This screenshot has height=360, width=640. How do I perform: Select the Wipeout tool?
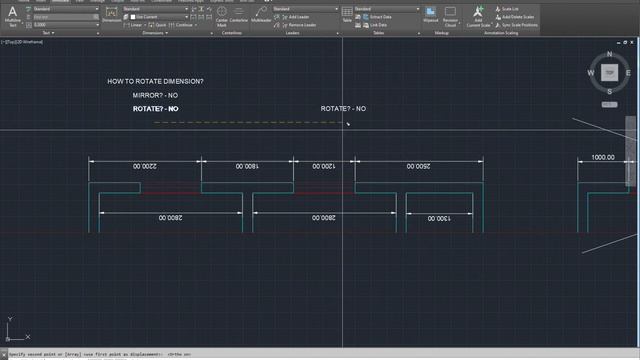(x=430, y=15)
